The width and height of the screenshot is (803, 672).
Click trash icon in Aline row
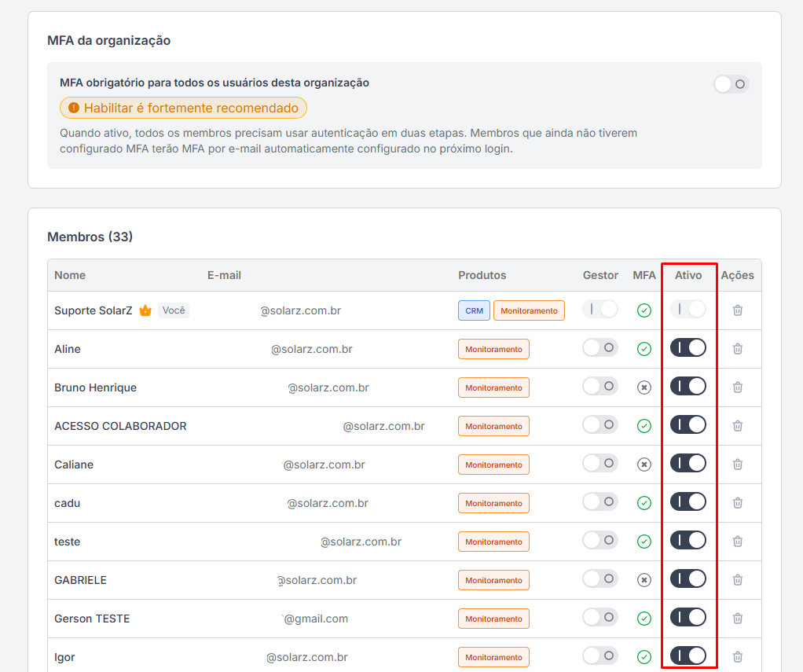[x=738, y=349]
